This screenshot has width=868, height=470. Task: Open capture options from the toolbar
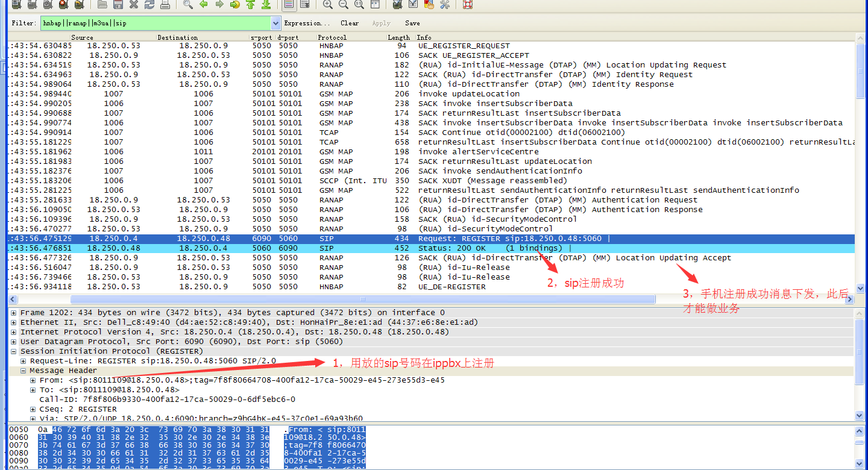coord(32,5)
